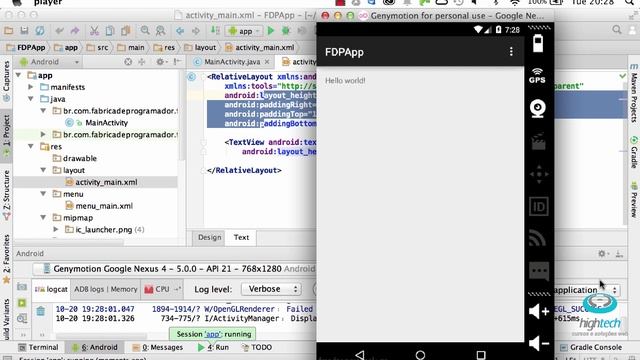Click the 'app' link in session balloon
This screenshot has height=360, width=640.
coord(212,334)
